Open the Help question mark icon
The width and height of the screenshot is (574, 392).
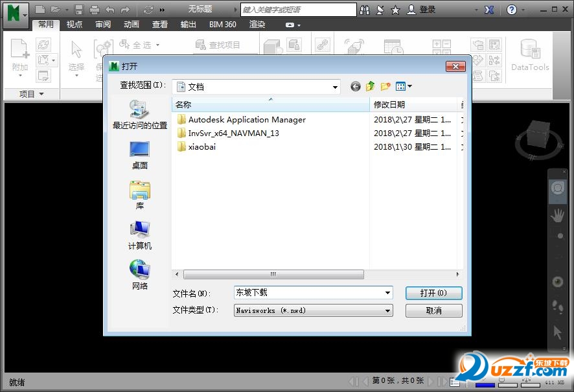click(x=512, y=10)
